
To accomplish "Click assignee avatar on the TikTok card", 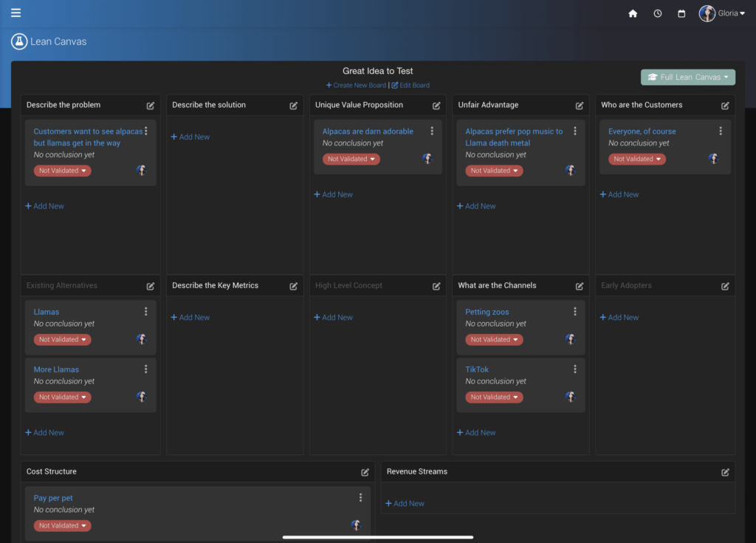I will coord(571,397).
